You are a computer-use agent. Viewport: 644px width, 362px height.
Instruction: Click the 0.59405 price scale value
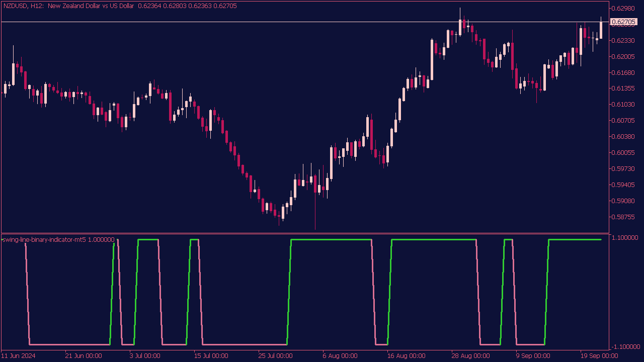pos(624,185)
